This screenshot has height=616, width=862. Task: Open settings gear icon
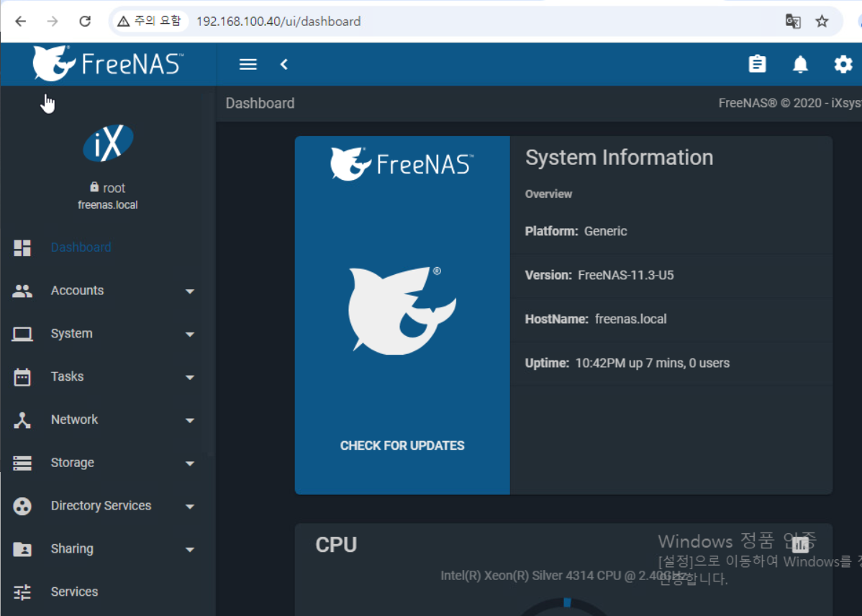point(843,64)
